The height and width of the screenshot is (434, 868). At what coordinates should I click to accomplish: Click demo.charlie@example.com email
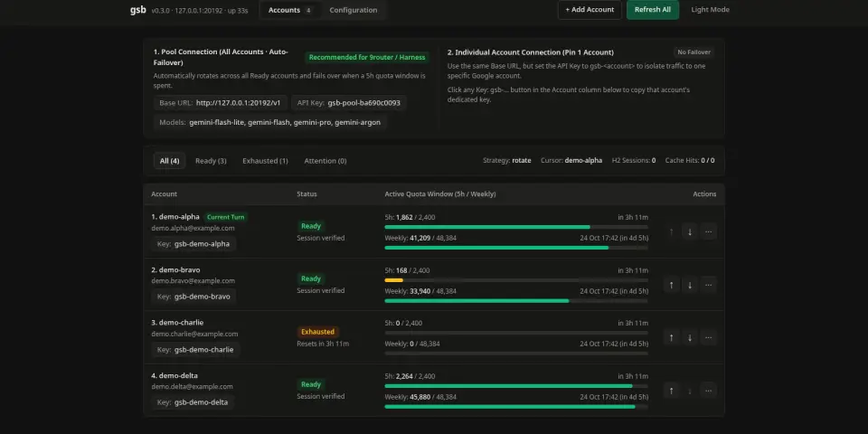[x=194, y=334]
